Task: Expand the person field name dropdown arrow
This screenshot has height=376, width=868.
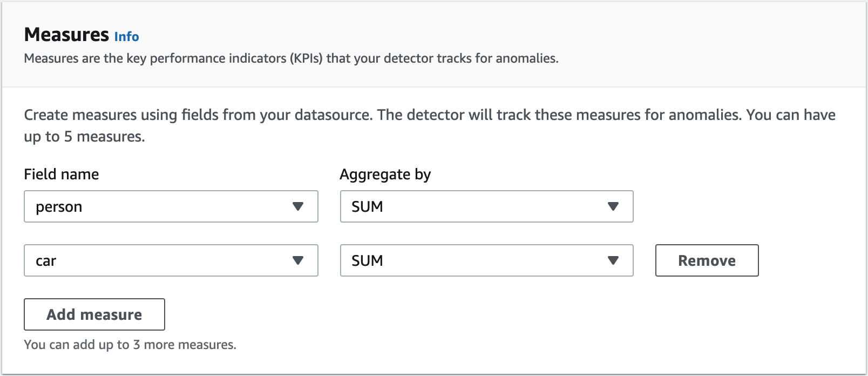Action: pos(298,206)
